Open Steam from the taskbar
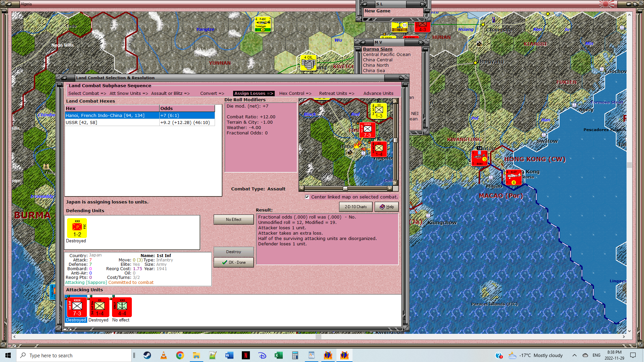Screen dimensions: 644x362 147,355
